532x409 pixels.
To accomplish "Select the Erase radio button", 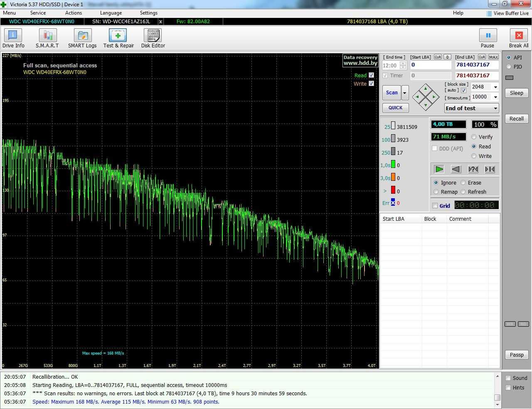I will tap(463, 182).
